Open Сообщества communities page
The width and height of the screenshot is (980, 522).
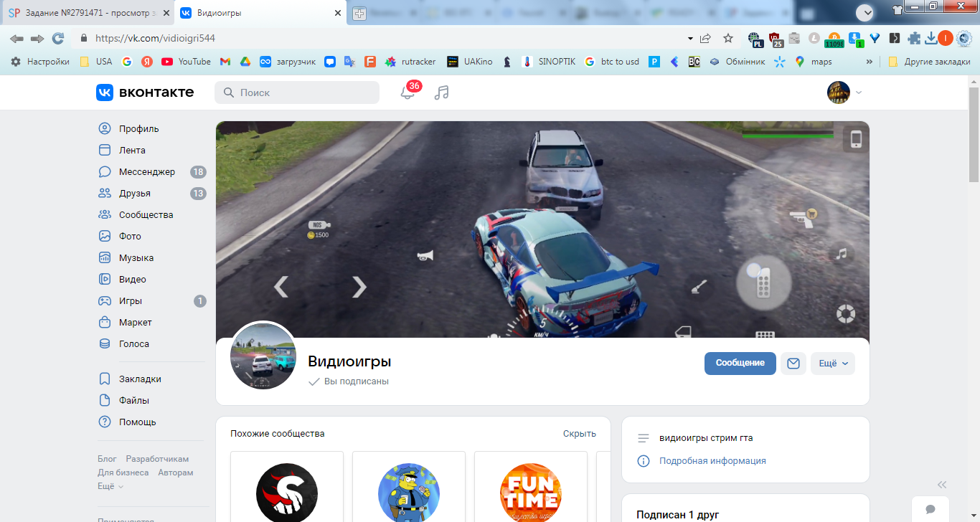[146, 215]
